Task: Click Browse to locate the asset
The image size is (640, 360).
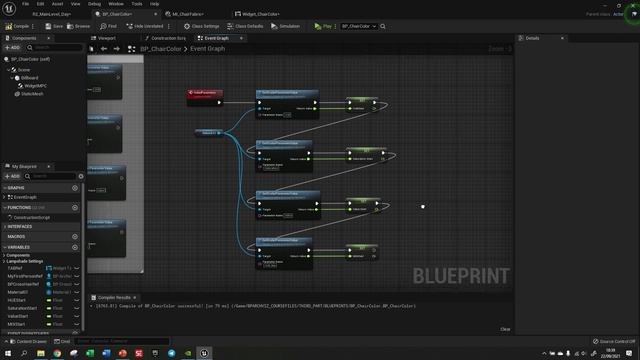Action: (x=78, y=26)
